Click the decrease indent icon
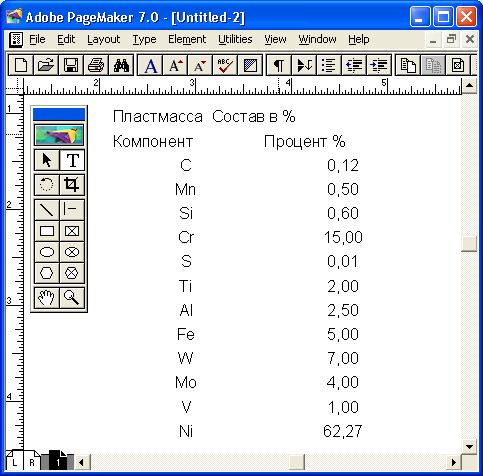The image size is (483, 476). click(354, 65)
